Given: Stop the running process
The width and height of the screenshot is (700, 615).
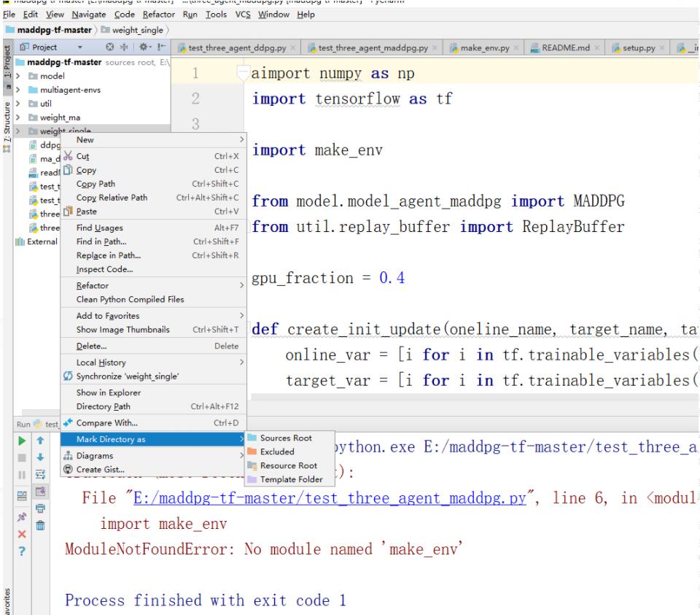Looking at the screenshot, I should click(x=21, y=457).
